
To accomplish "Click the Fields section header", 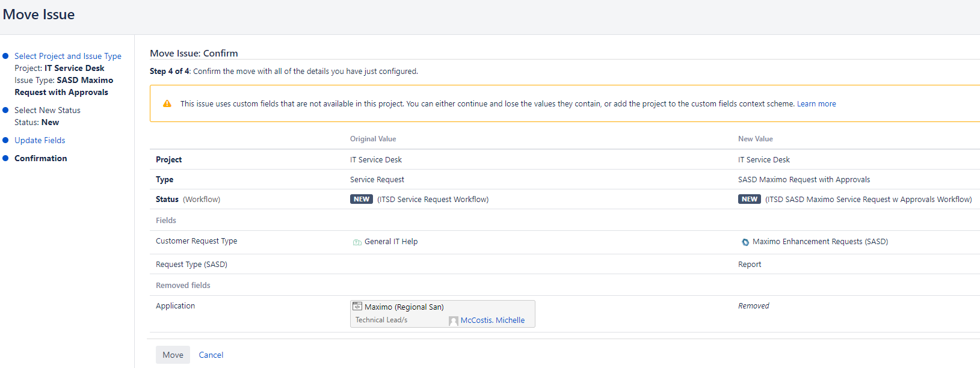I will coord(166,220).
